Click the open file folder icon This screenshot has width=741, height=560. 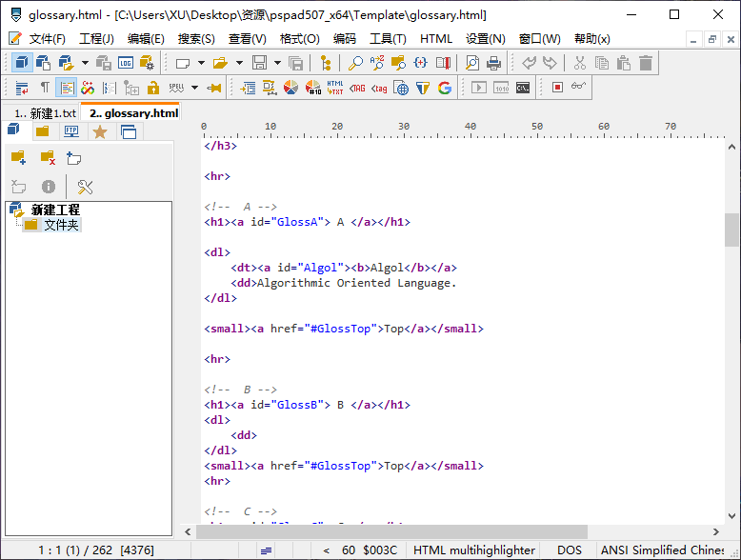[x=221, y=62]
